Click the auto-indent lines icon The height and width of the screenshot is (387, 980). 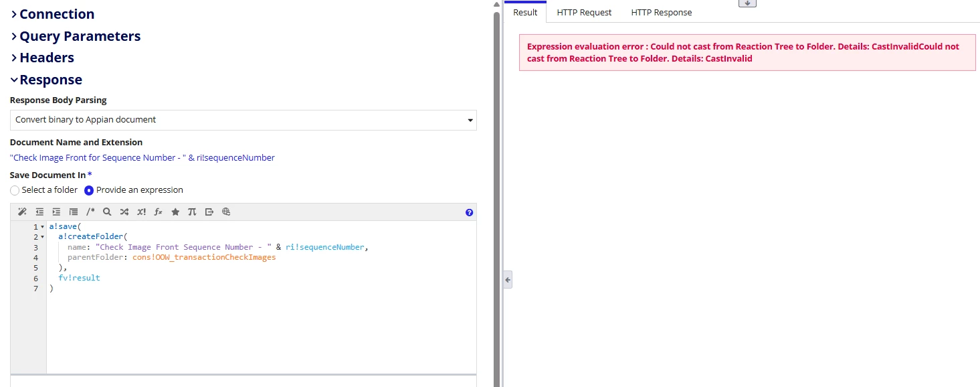pos(73,212)
